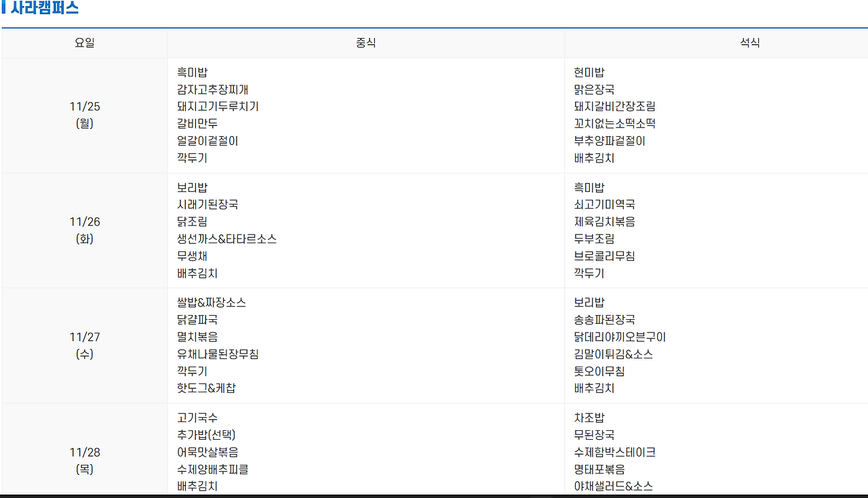This screenshot has height=498, width=868.
Task: Click 수제함박스테이크 in Thursday's dinner menu
Action: click(614, 451)
